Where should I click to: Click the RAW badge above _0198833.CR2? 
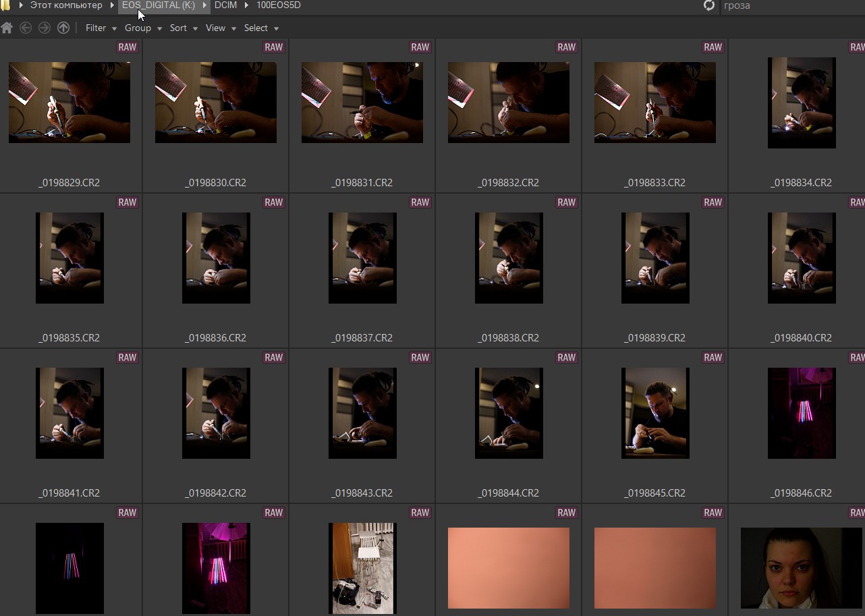713,47
